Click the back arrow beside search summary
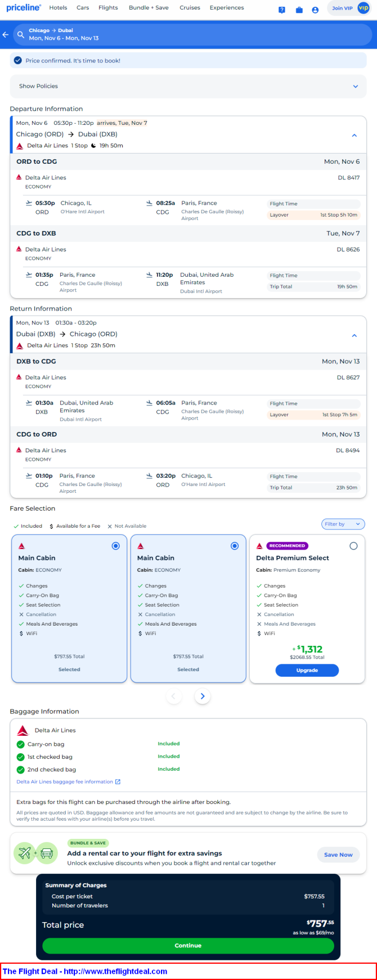The width and height of the screenshot is (377, 980). (x=6, y=35)
